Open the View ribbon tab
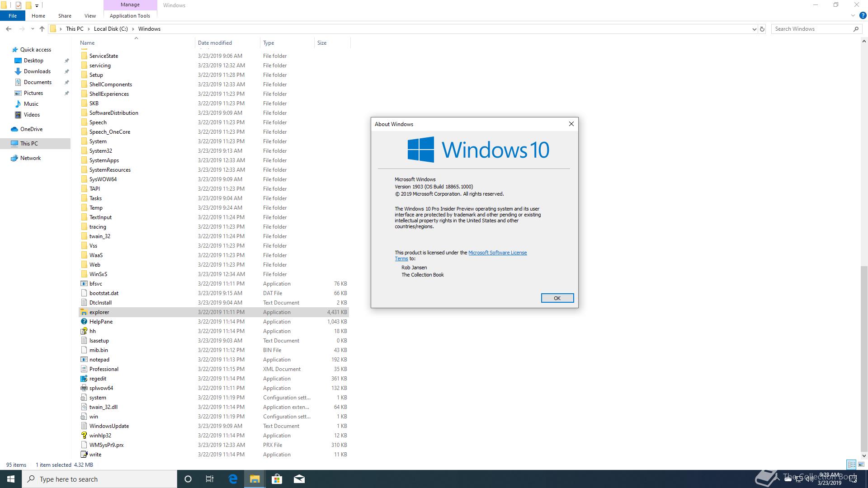The image size is (868, 488). (x=90, y=16)
